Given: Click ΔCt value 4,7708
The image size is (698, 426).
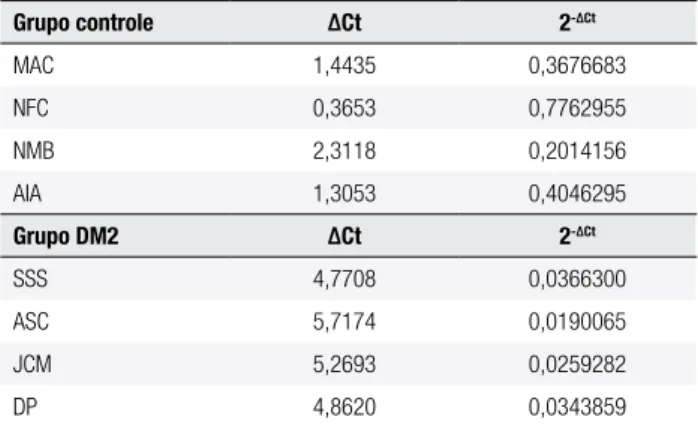Looking at the screenshot, I should pyautogui.click(x=344, y=279).
